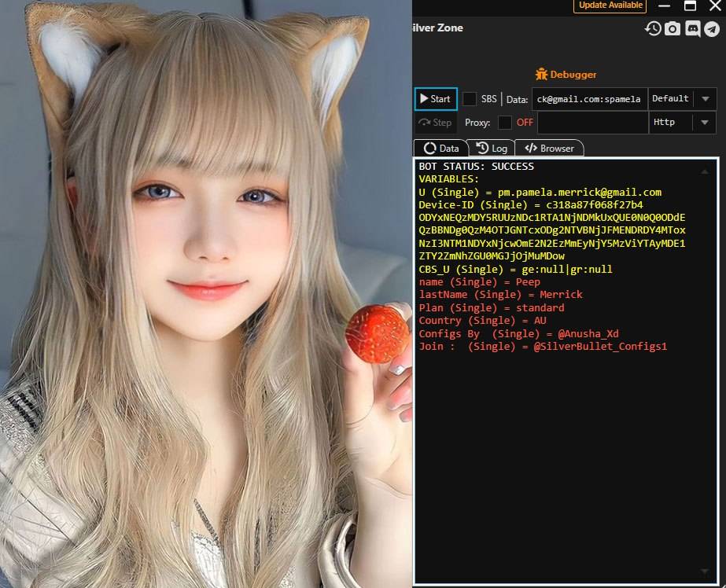Screen dimensions: 726x588
Task: Click the camera screenshot icon
Action: tap(673, 29)
